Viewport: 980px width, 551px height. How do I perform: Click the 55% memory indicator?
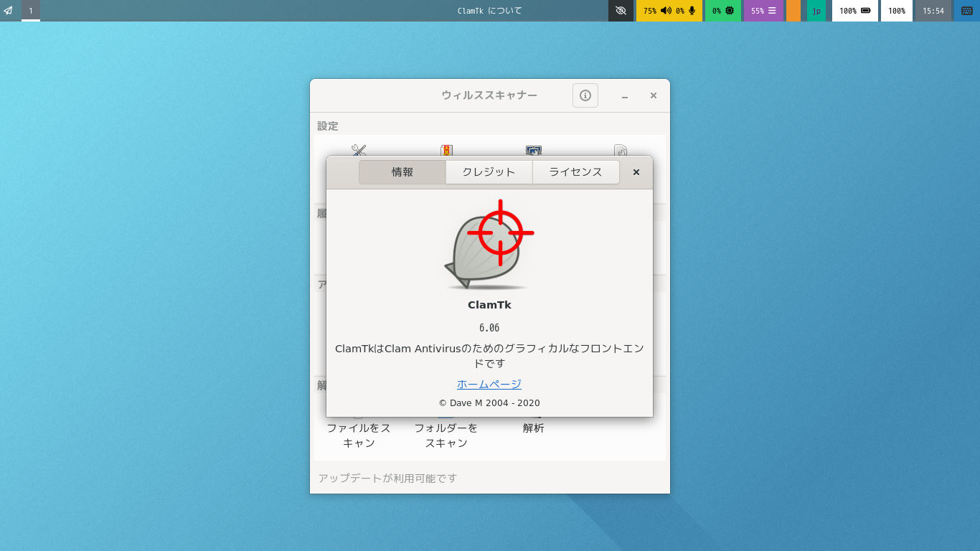764,11
